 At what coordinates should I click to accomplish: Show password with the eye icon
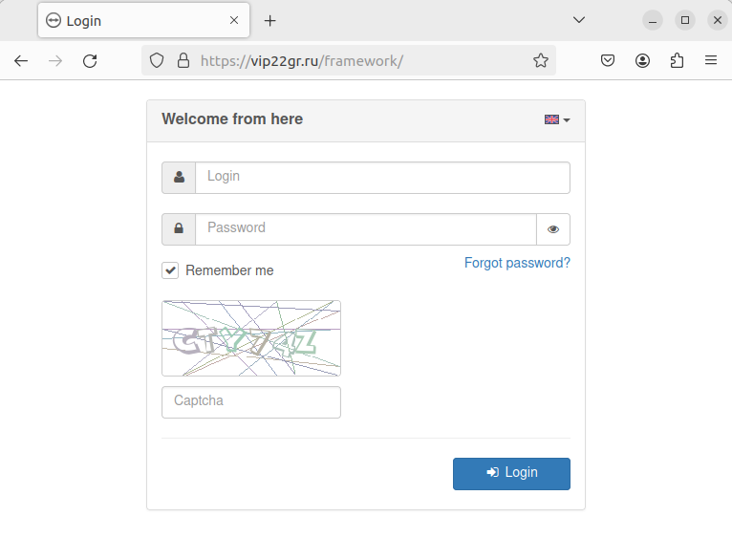553,229
